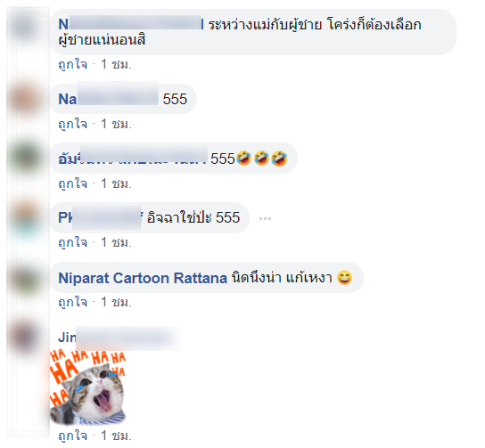Open the 'Na…' commenter's name link

pos(108,99)
